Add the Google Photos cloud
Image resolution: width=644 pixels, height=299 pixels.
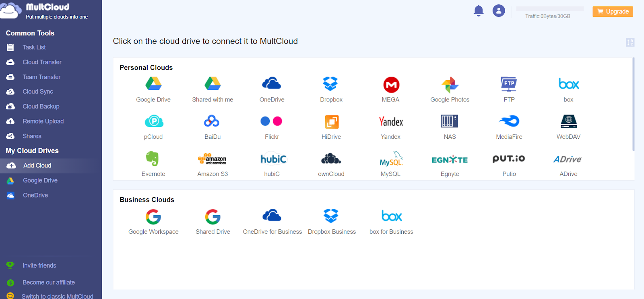(x=450, y=85)
